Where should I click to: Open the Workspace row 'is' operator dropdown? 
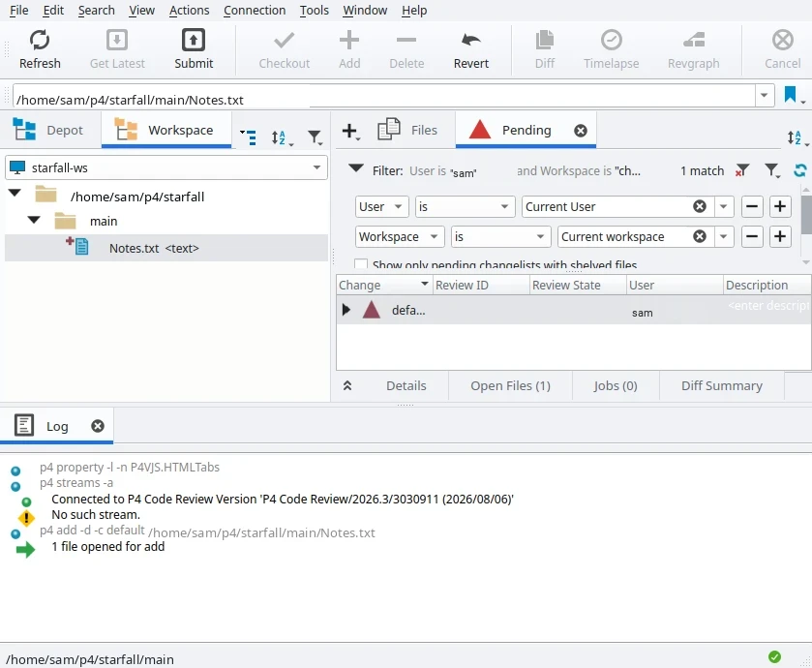pos(500,236)
